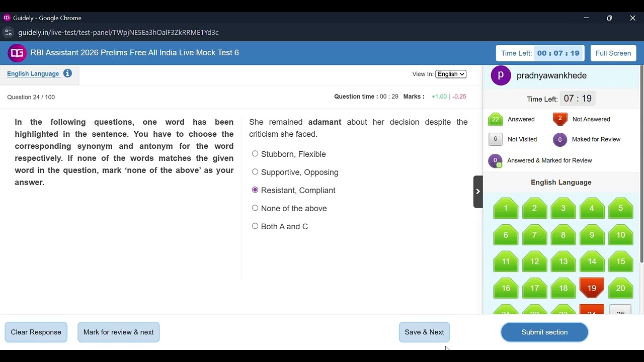Click the site information icon in address bar
This screenshot has height=362, width=644.
[8, 32]
